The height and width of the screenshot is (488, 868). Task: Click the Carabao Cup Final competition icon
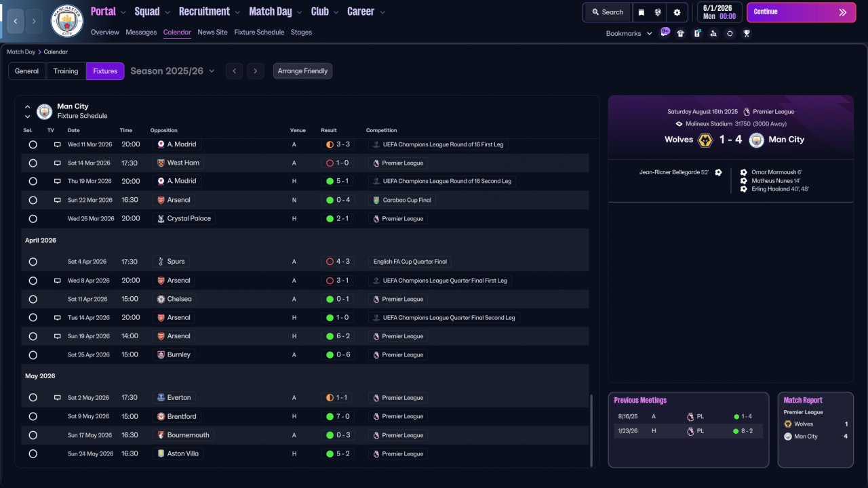(x=376, y=200)
